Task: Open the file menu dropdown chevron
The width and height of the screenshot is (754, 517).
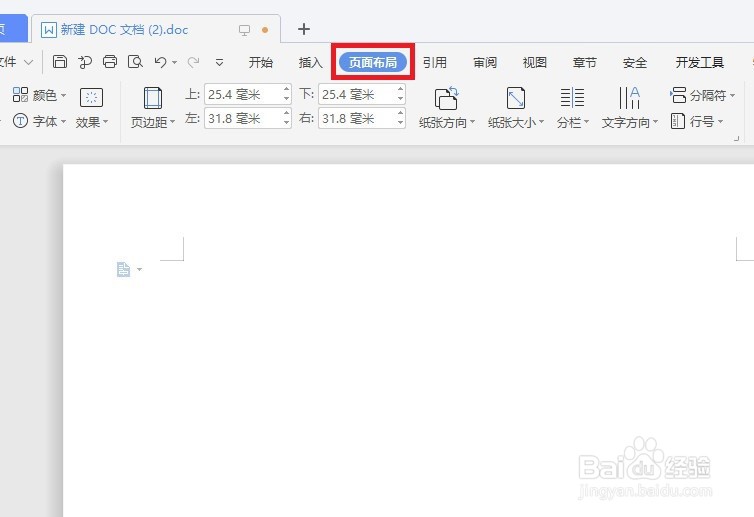Action: pyautogui.click(x=28, y=62)
